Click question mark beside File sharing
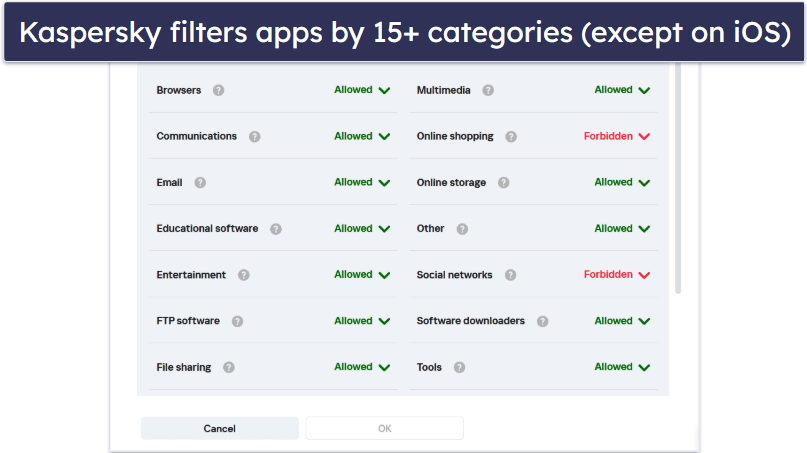 click(x=229, y=367)
